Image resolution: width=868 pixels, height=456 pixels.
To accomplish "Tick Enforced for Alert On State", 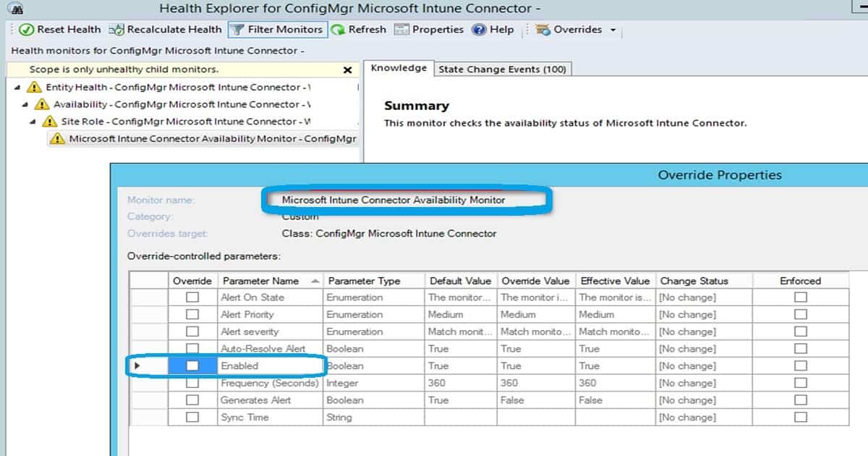I will 801,297.
